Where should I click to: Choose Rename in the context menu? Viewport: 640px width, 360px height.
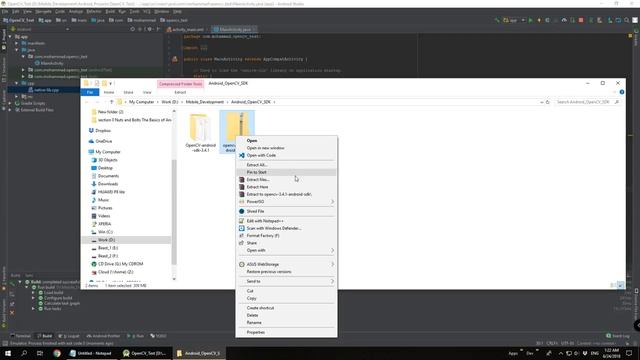point(254,323)
